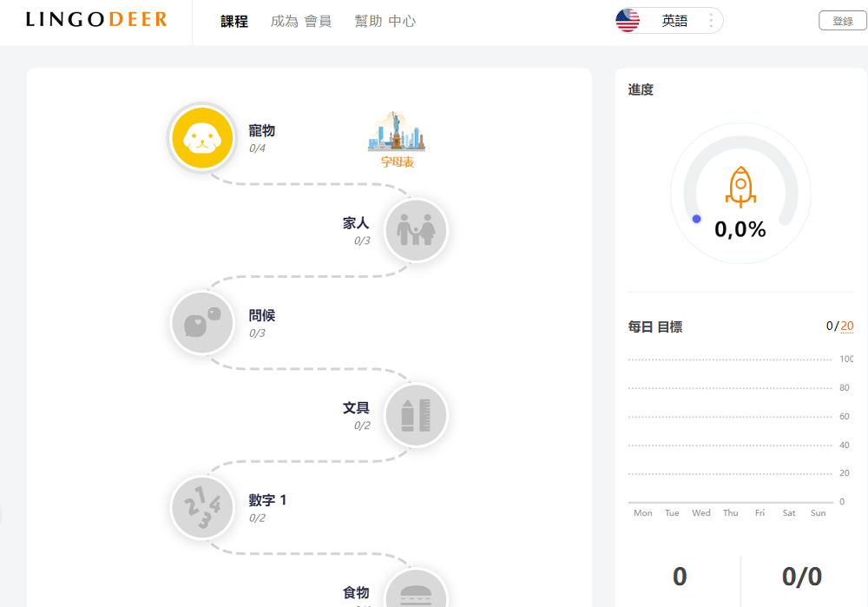This screenshot has height=607, width=868.
Task: Click the American flag language icon
Action: tap(627, 19)
